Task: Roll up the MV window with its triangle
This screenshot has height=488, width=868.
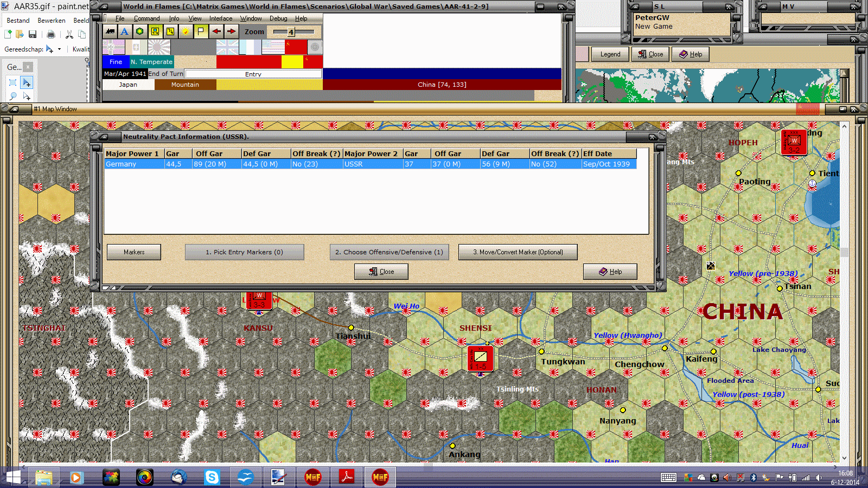Action: click(763, 7)
